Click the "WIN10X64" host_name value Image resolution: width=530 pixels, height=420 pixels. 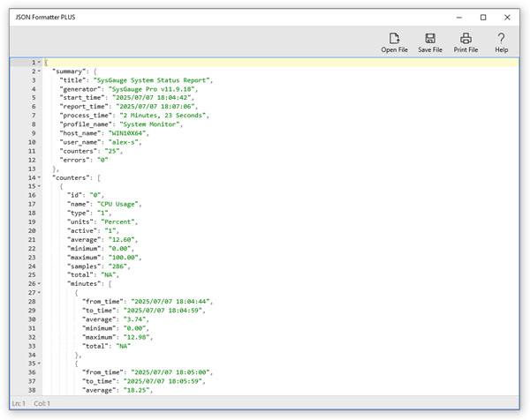coord(132,133)
